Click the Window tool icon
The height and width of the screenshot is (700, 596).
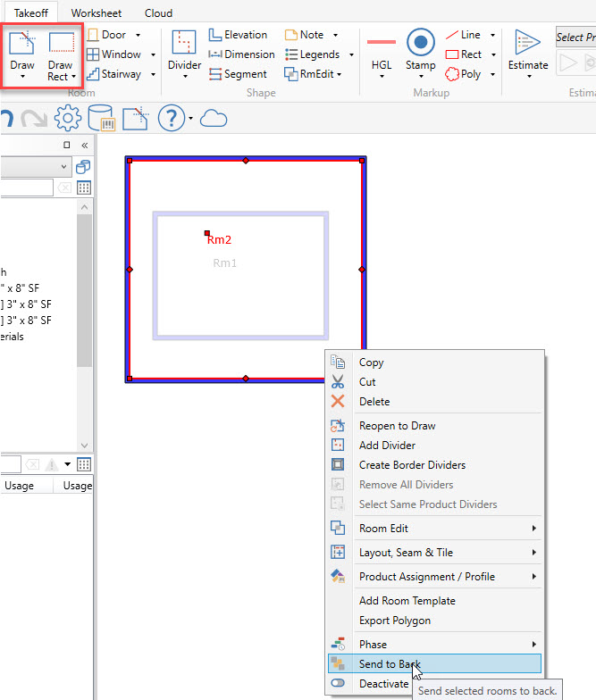(93, 54)
